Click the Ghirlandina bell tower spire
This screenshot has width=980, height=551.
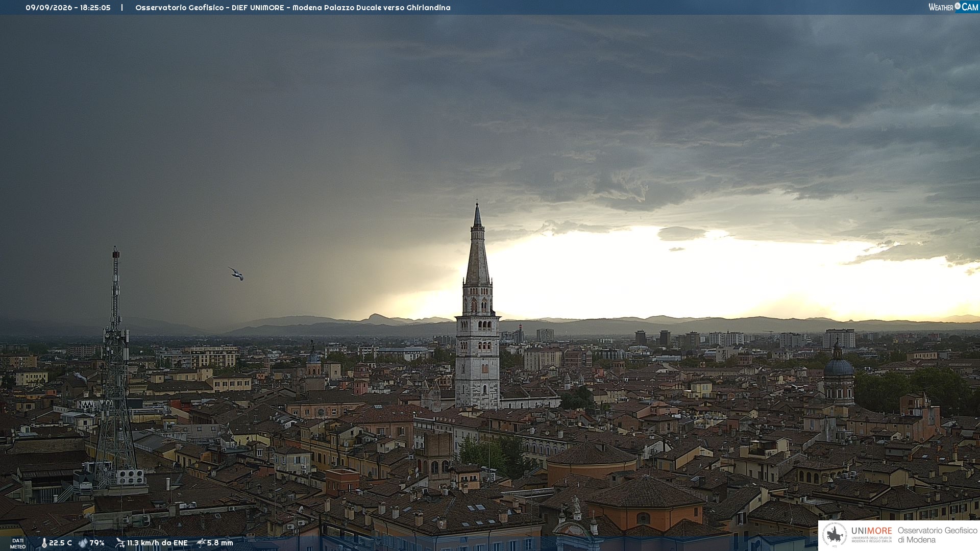pos(477,245)
